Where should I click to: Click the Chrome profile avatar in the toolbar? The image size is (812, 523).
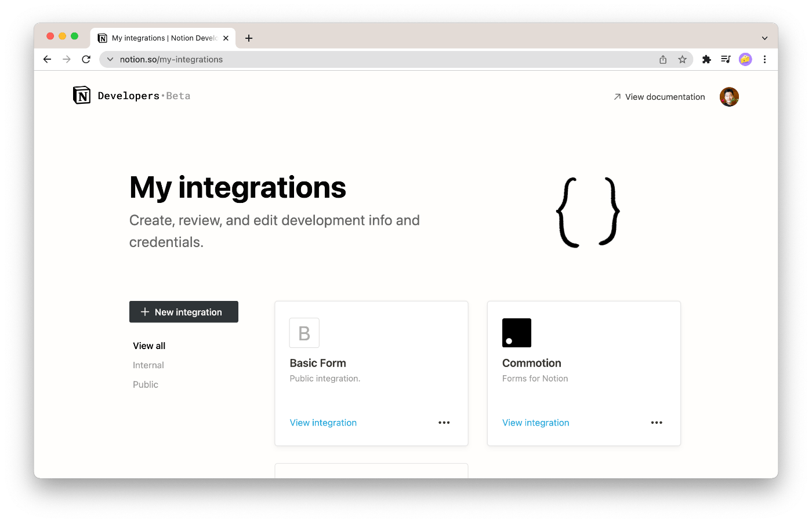745,59
